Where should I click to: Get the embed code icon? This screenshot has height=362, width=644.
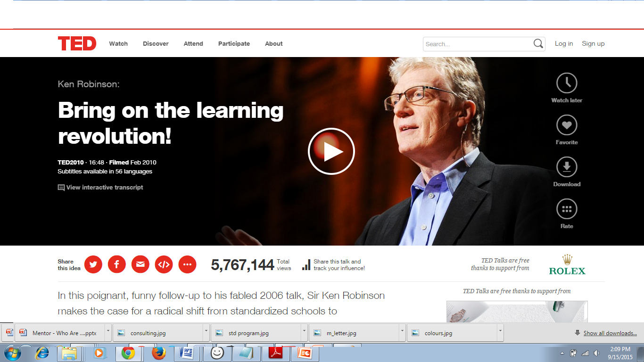click(x=164, y=264)
